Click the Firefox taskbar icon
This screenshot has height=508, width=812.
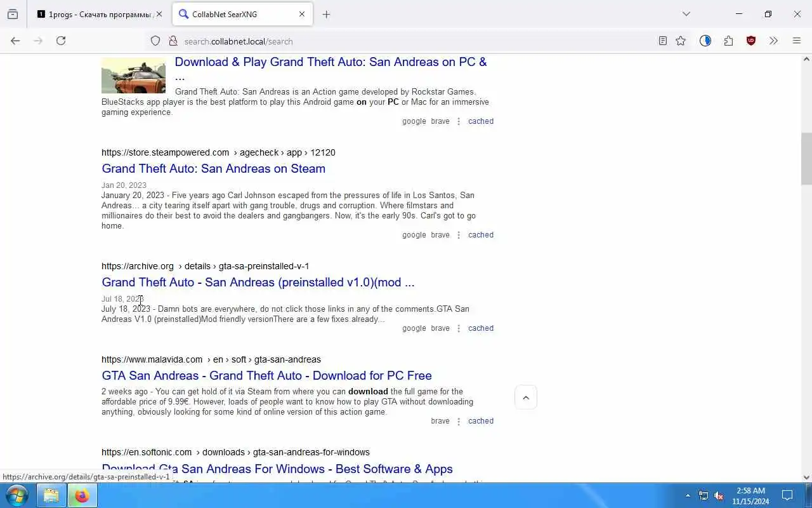tap(82, 495)
